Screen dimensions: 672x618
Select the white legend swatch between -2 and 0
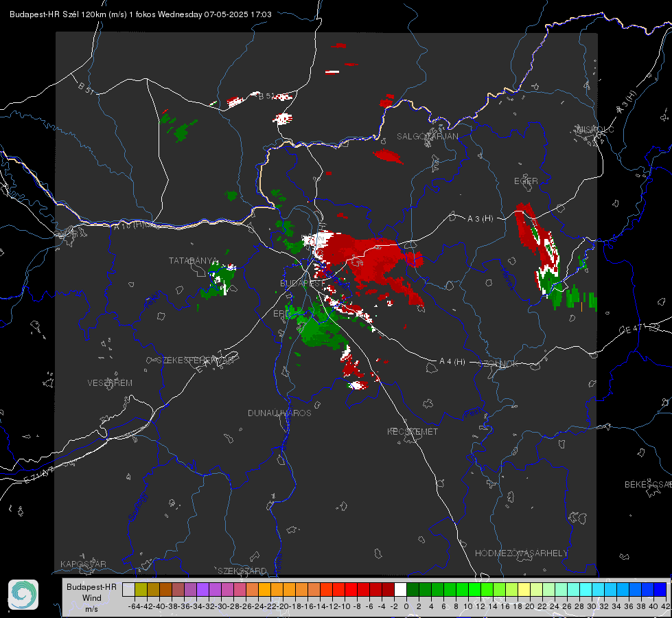(400, 589)
